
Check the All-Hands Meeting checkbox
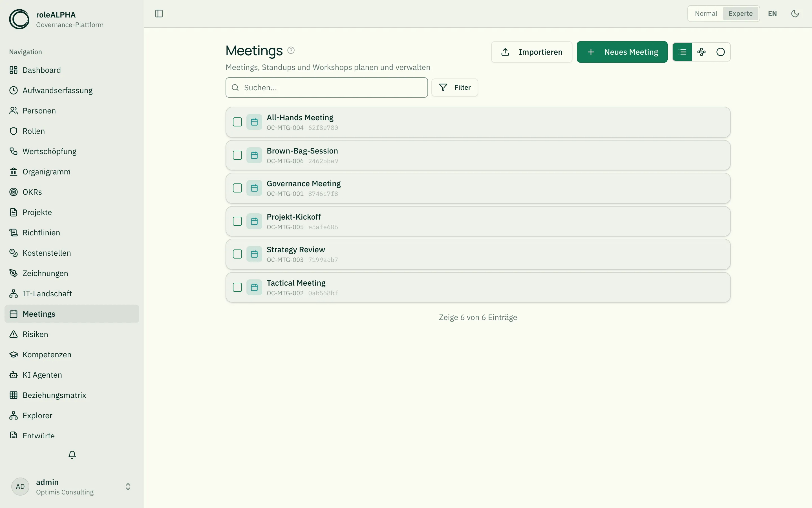click(x=237, y=122)
